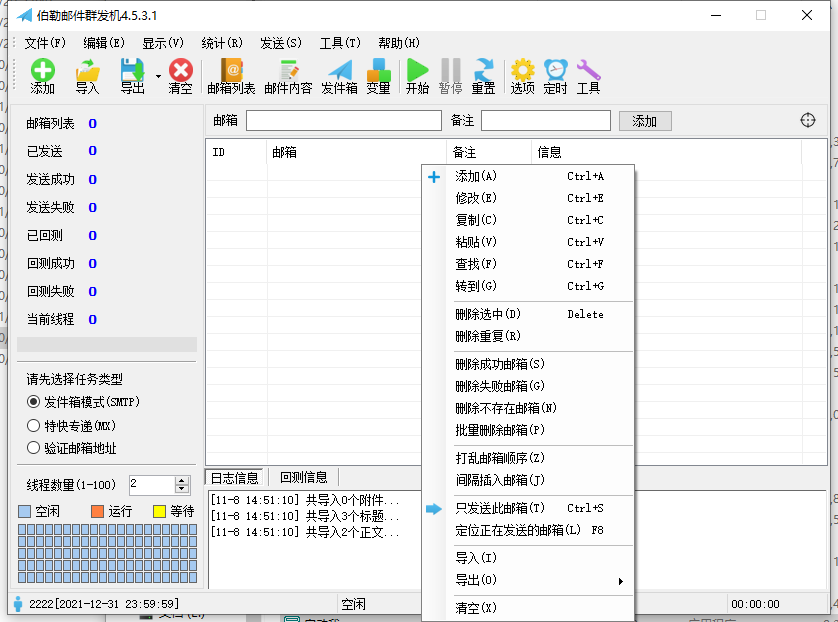Open the 帮助(H) menu
The height and width of the screenshot is (622, 838).
(399, 43)
